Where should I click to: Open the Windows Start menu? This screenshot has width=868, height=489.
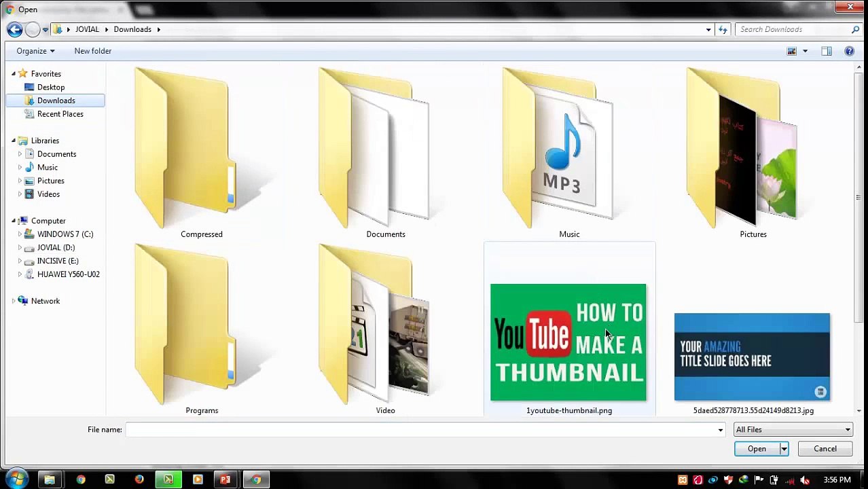pyautogui.click(x=16, y=479)
